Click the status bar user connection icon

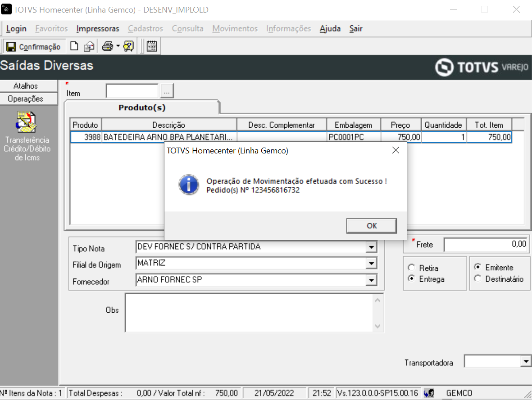click(x=429, y=393)
